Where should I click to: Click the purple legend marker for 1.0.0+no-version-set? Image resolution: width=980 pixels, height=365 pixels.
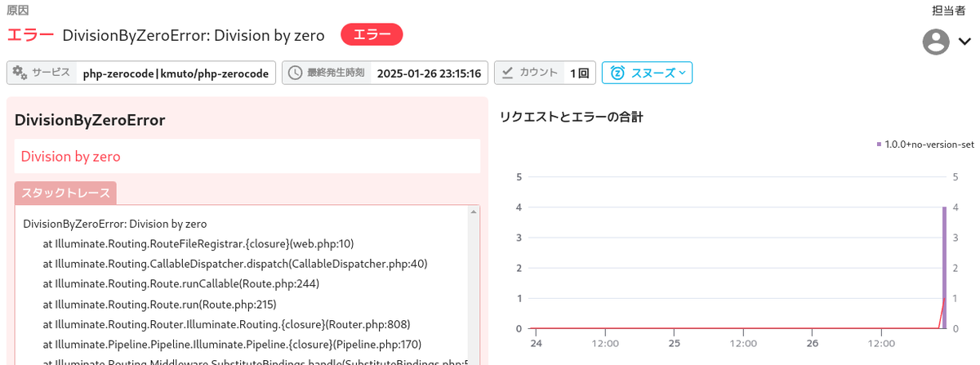point(879,145)
